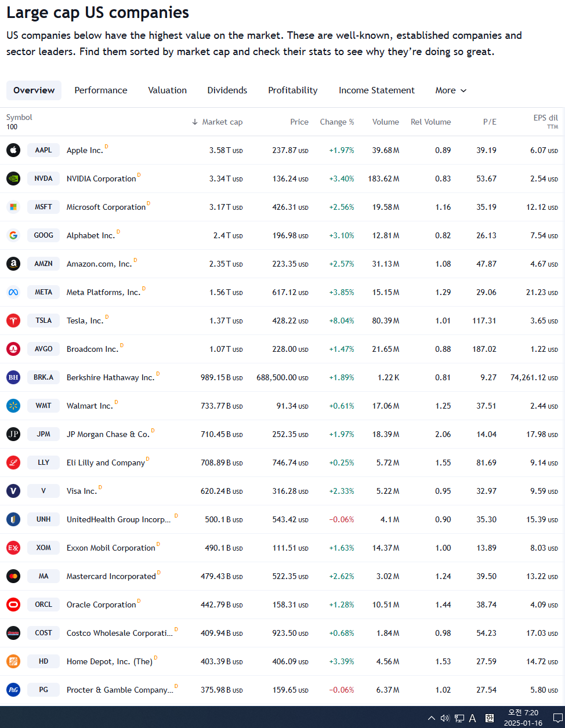
Task: Open the AAPL ticker link
Action: pos(44,150)
